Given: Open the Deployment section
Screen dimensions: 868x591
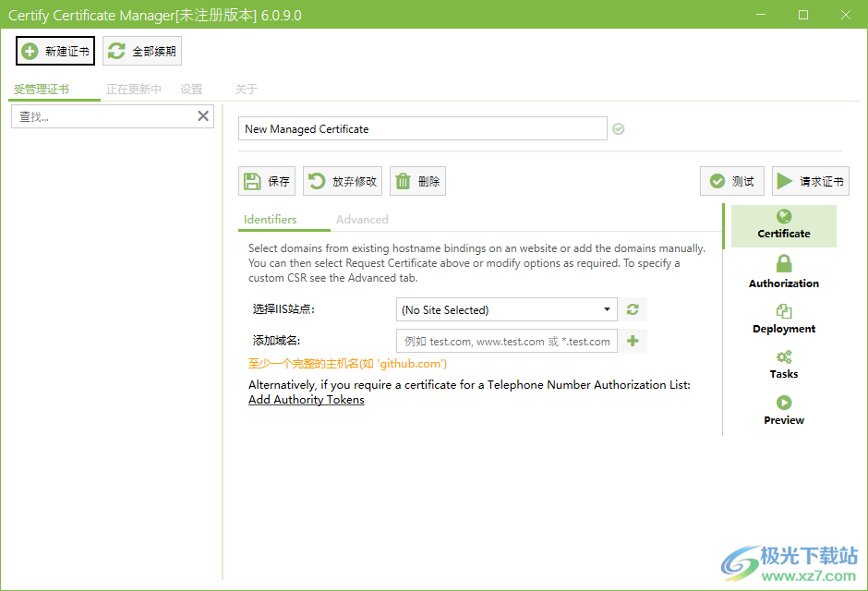Looking at the screenshot, I should pyautogui.click(x=783, y=319).
